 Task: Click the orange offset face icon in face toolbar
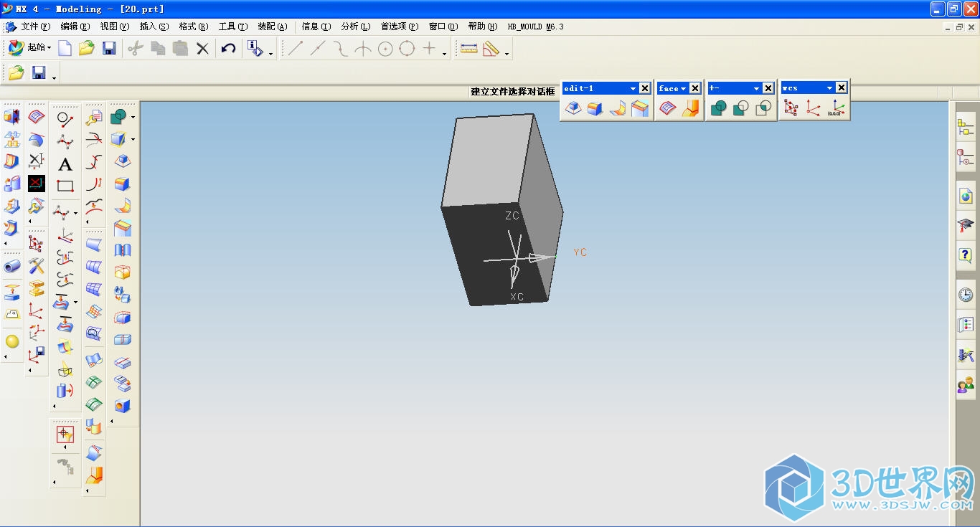tap(690, 108)
